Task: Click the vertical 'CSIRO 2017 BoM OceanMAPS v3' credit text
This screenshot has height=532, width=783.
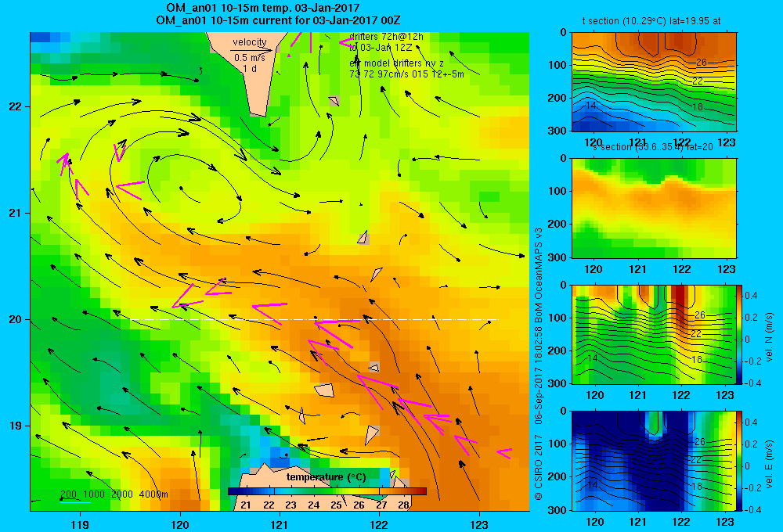Action: click(x=539, y=363)
